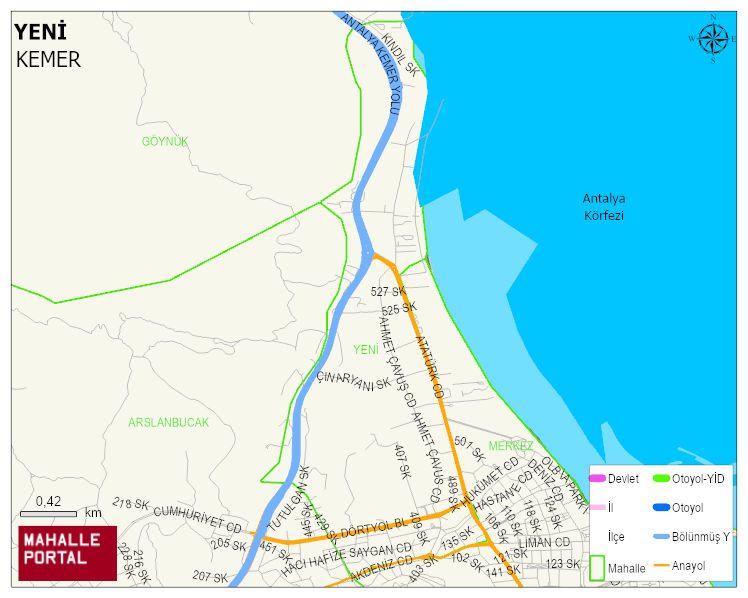The image size is (748, 598).
Task: Select the ARSLANBUCAK neighborhood label
Action: point(168,422)
